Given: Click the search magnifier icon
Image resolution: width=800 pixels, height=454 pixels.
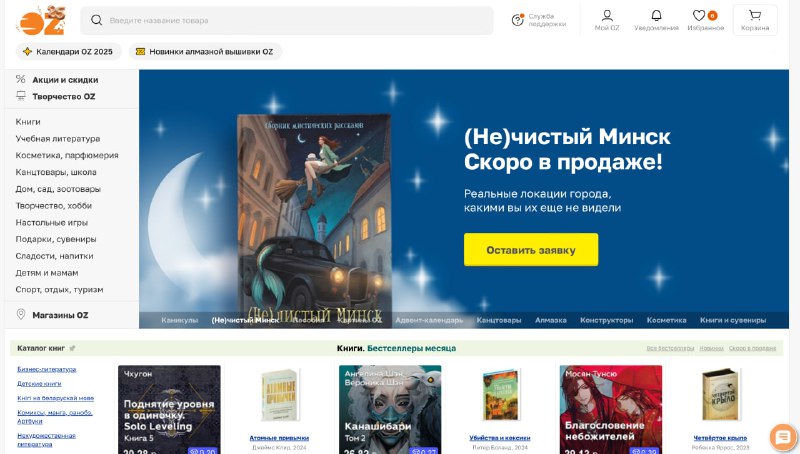Looking at the screenshot, I should pyautogui.click(x=96, y=20).
